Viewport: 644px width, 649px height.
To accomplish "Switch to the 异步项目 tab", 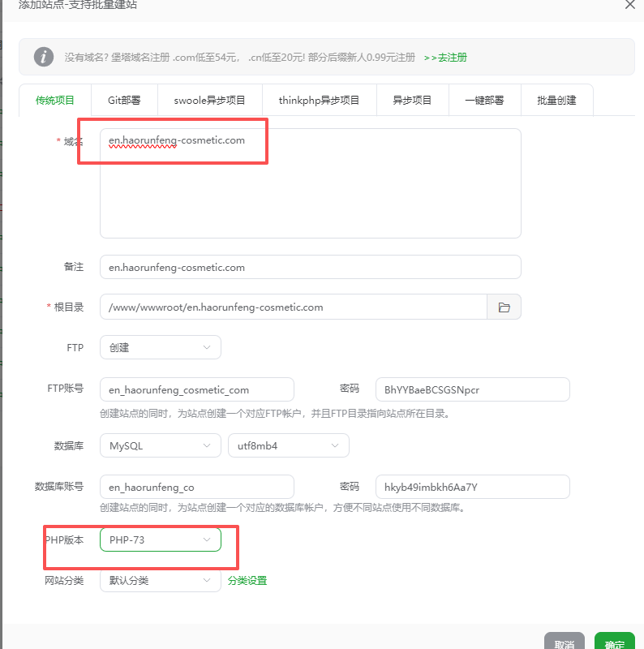I will 412,100.
